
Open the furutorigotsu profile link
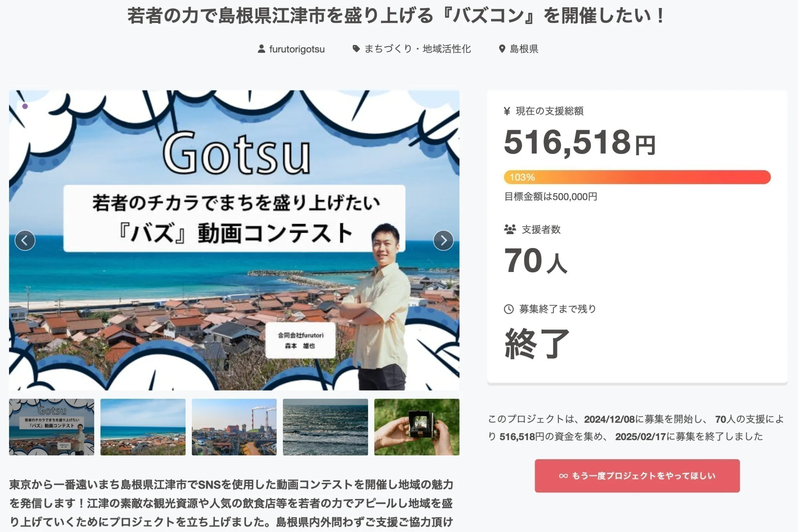[x=297, y=49]
